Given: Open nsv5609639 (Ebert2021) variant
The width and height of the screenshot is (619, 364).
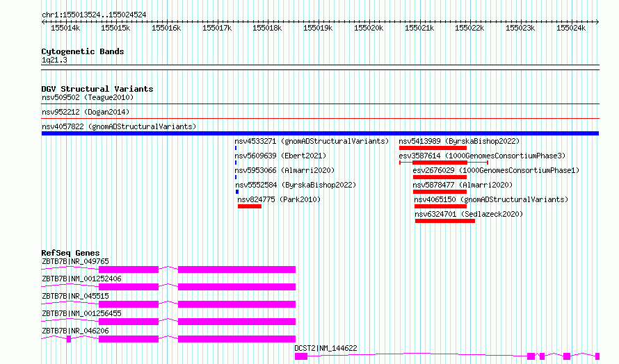Looking at the screenshot, I should tap(280, 156).
